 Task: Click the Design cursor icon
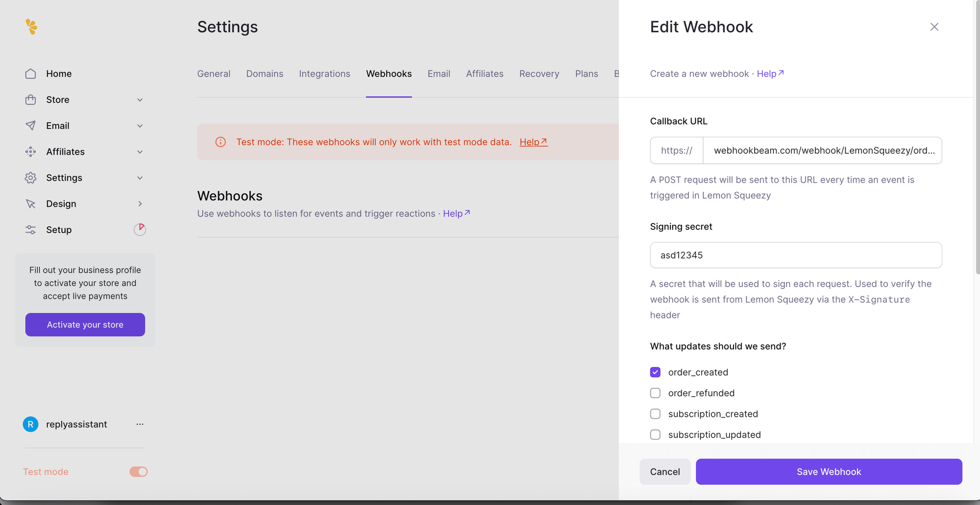pyautogui.click(x=30, y=204)
